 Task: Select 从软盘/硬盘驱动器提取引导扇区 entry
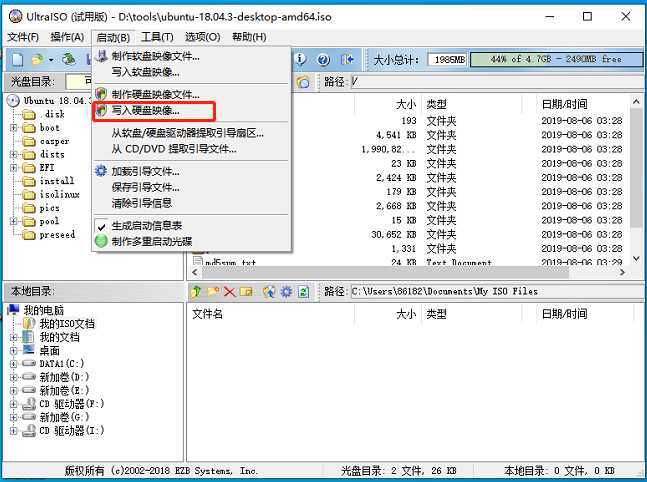(192, 133)
